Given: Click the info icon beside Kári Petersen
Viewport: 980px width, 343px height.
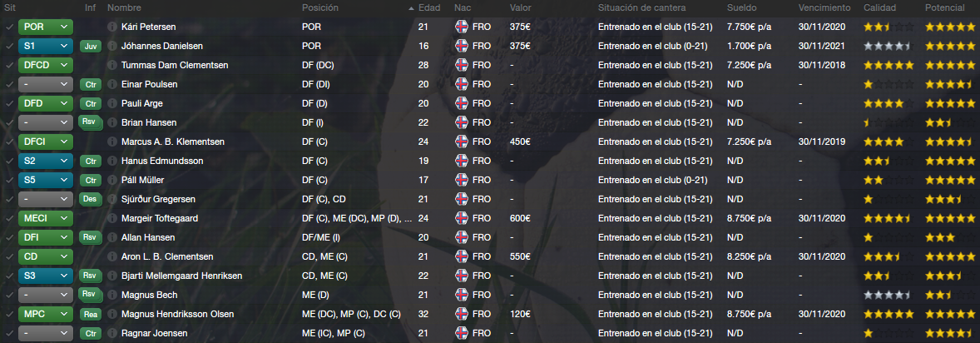Looking at the screenshot, I should pyautogui.click(x=111, y=27).
